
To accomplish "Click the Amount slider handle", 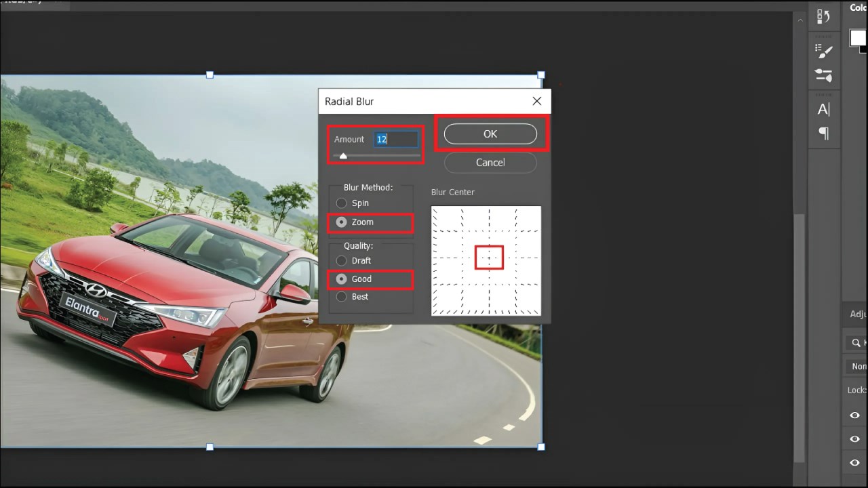I will click(x=343, y=155).
